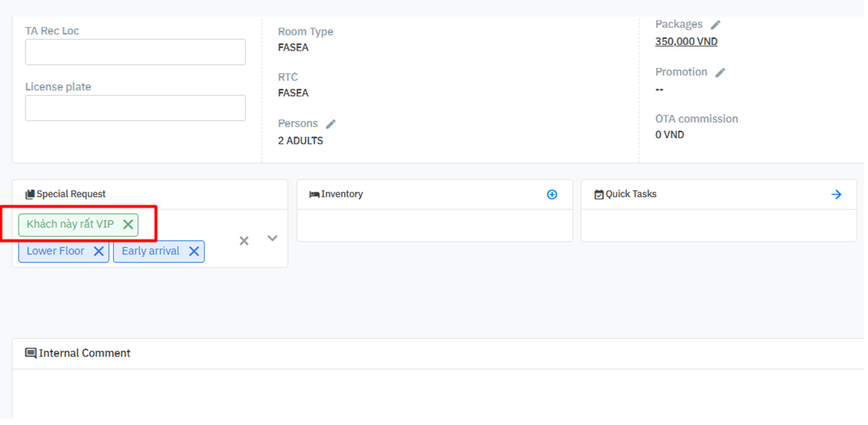Click the Inventory bed icon
This screenshot has height=425, width=868.
point(314,194)
